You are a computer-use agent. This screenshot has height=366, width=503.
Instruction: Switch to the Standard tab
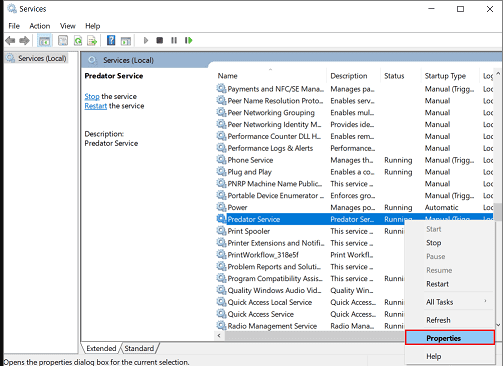pos(139,348)
